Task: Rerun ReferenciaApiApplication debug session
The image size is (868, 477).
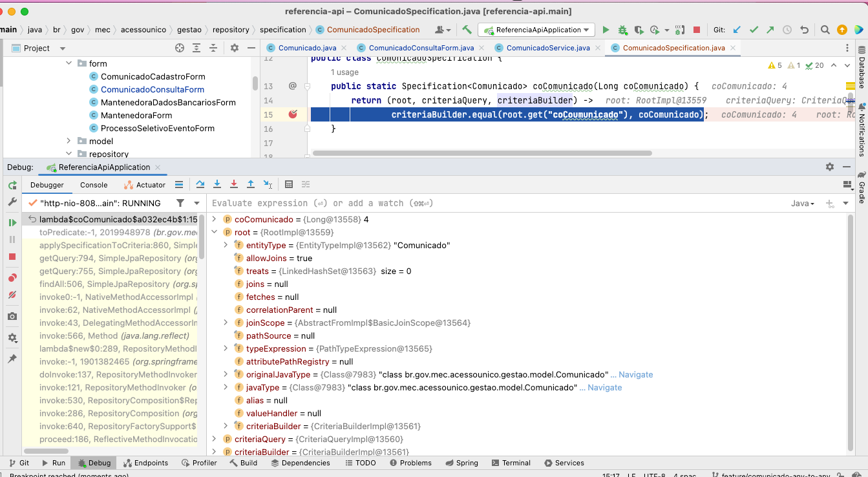Action: click(12, 185)
